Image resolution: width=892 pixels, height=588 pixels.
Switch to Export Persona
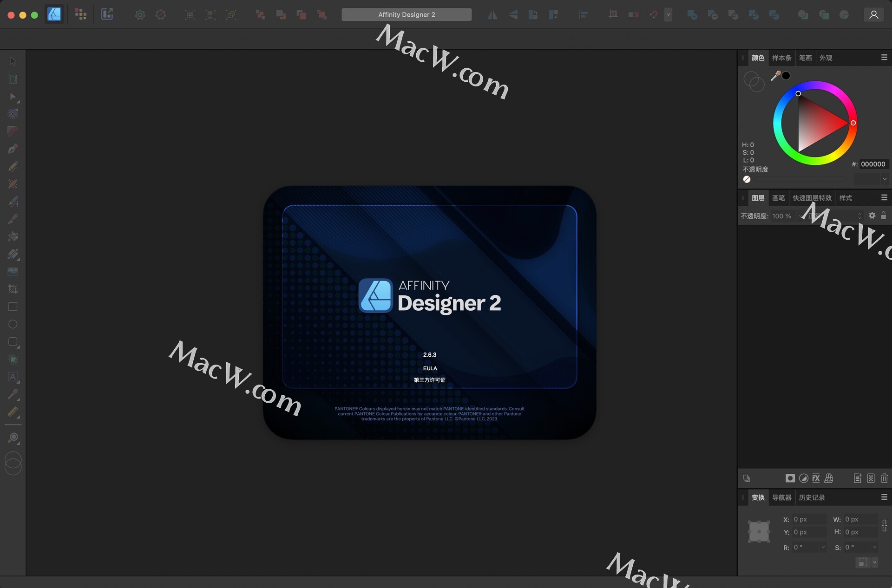(107, 14)
